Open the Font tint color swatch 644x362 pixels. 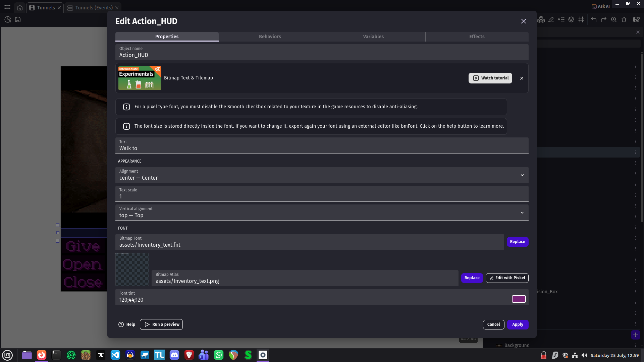click(x=519, y=299)
